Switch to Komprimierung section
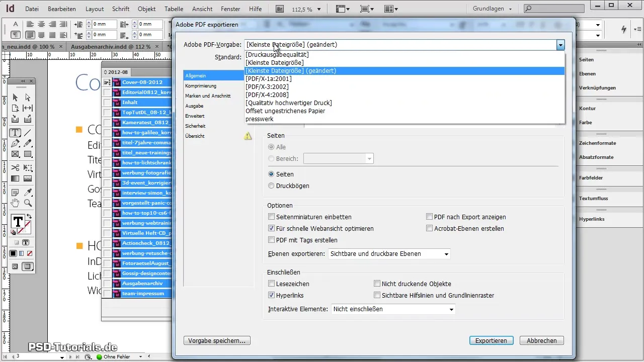This screenshot has width=644, height=362. 201,86
